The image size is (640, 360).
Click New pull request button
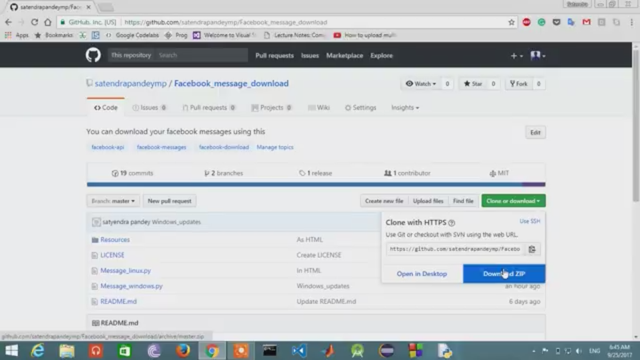tap(169, 201)
